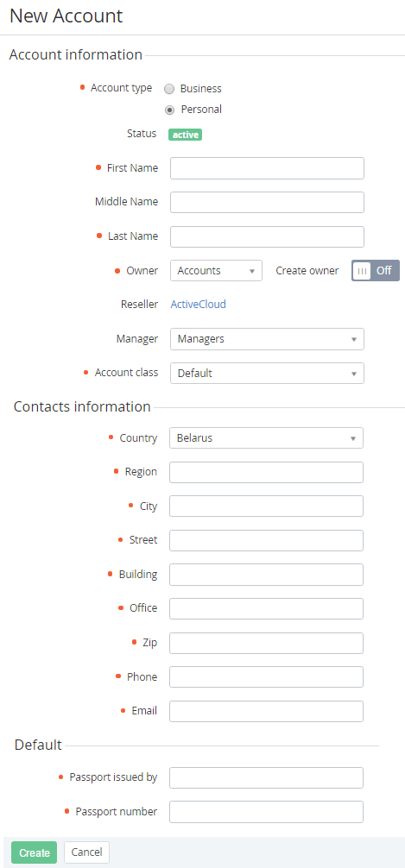
Task: Focus the Last Name input field
Action: click(267, 236)
